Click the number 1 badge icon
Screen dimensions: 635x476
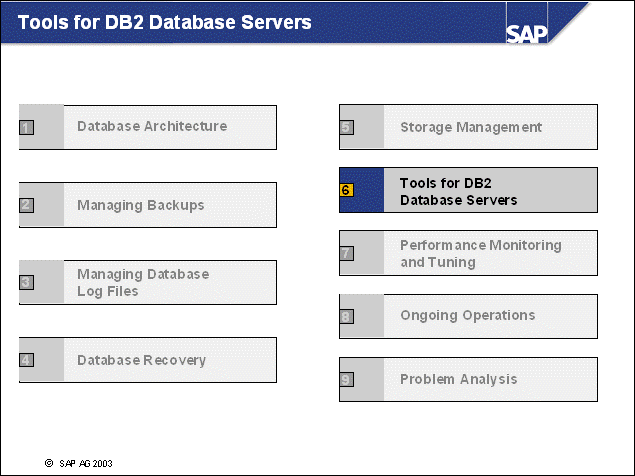[x=26, y=127]
